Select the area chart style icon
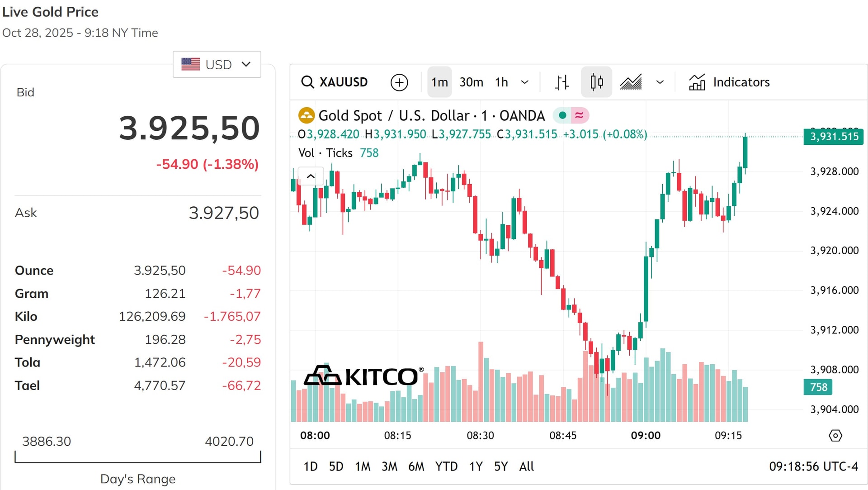This screenshot has height=490, width=868. pyautogui.click(x=631, y=82)
